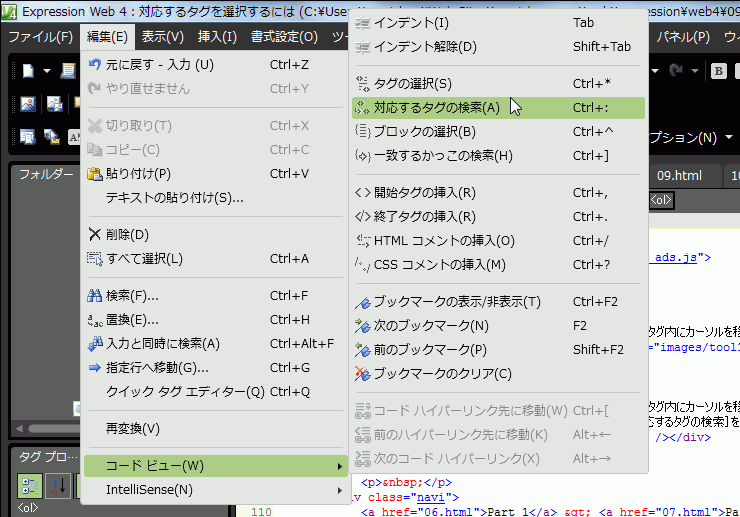Click the binoculars icon beside 検索(F)

(95, 296)
